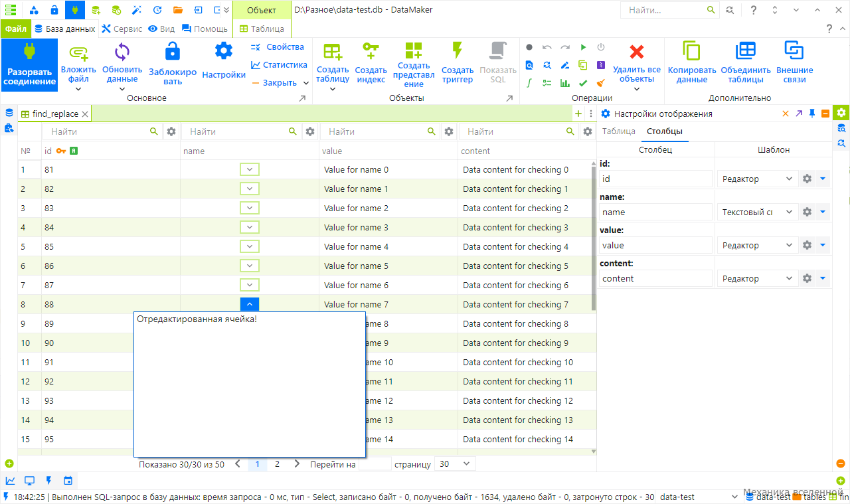Image resolution: width=850 pixels, height=504 pixels.
Task: Collapse the open name dropdown in row 88
Action: point(250,304)
